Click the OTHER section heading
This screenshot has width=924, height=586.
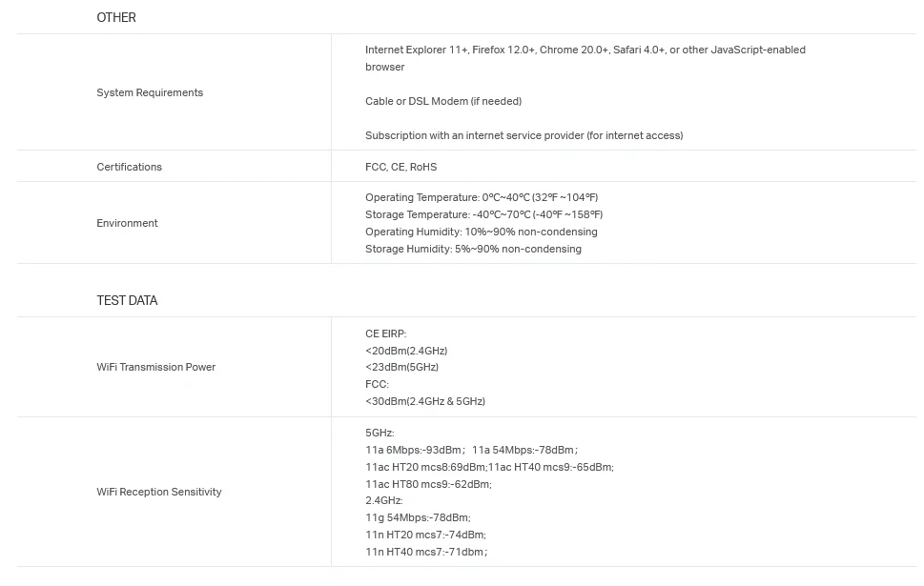click(x=116, y=18)
